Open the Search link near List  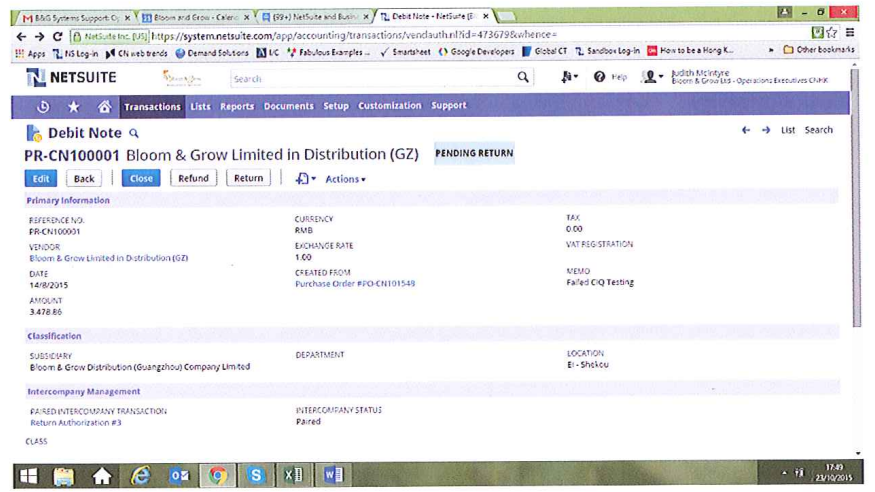[x=818, y=130]
